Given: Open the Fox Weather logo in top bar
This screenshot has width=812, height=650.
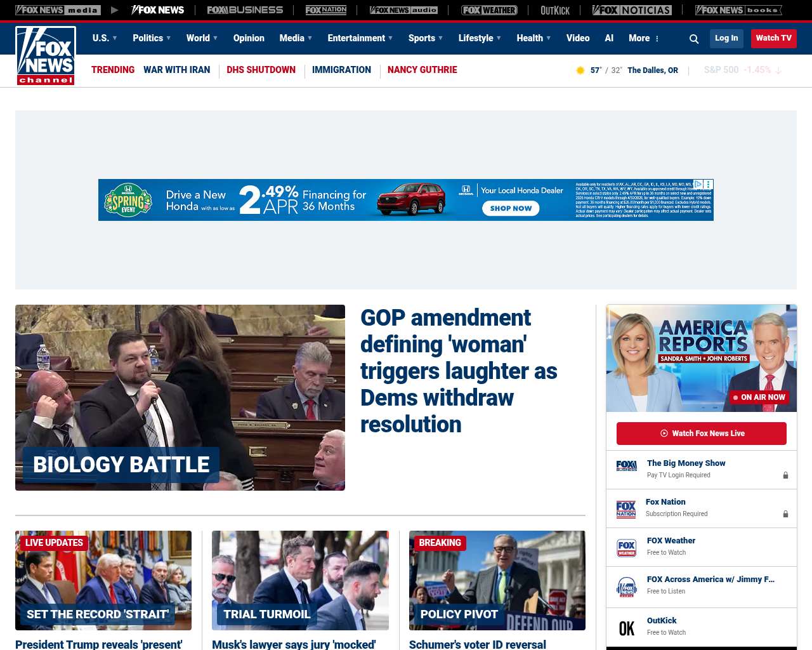Looking at the screenshot, I should 489,10.
